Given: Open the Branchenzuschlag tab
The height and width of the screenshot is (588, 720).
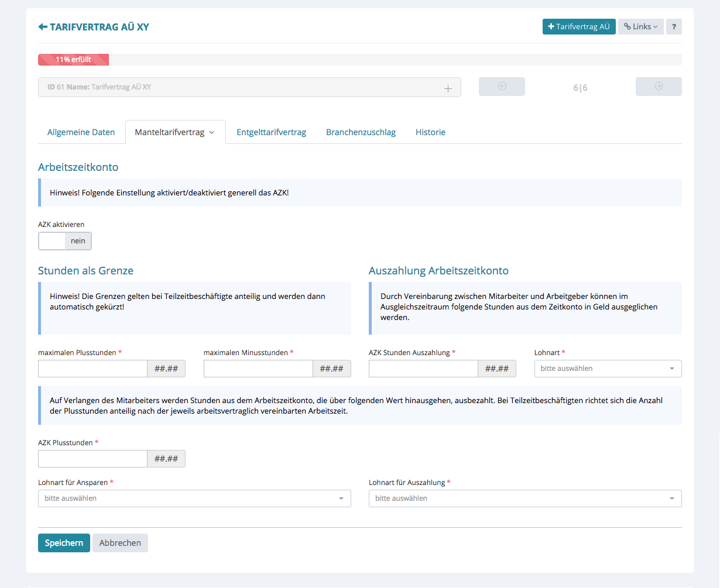Looking at the screenshot, I should pyautogui.click(x=361, y=132).
